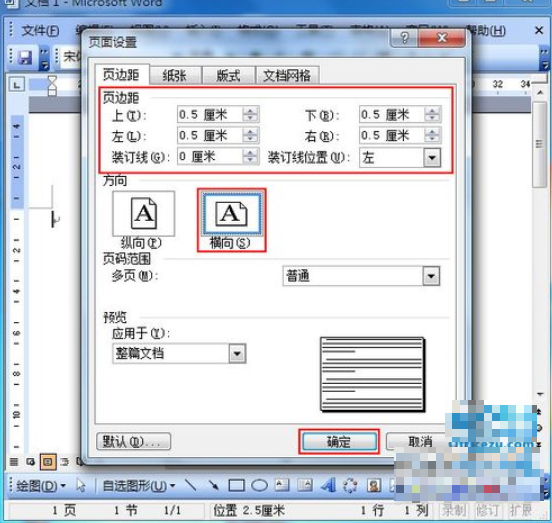This screenshot has width=552, height=523.
Task: Adjust the bottom margin spinner arrows
Action: point(432,114)
